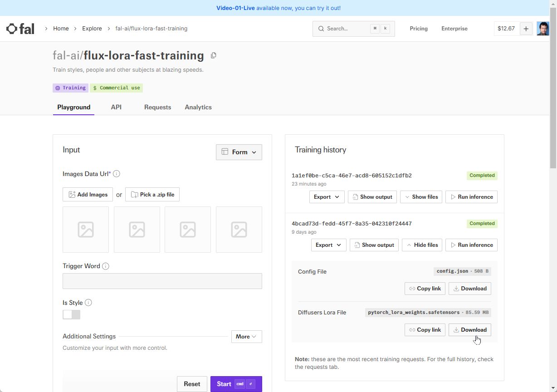Click the first empty image placeholder

[86, 230]
